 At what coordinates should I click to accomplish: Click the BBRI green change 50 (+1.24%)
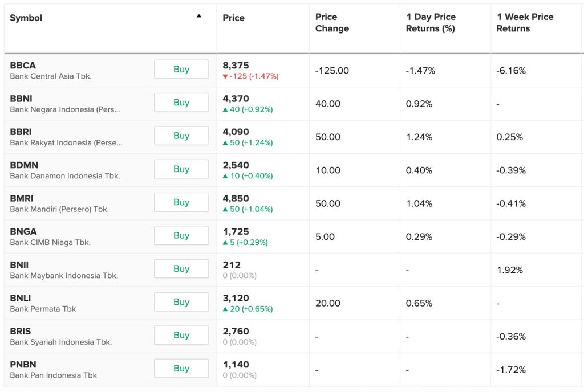point(248,143)
